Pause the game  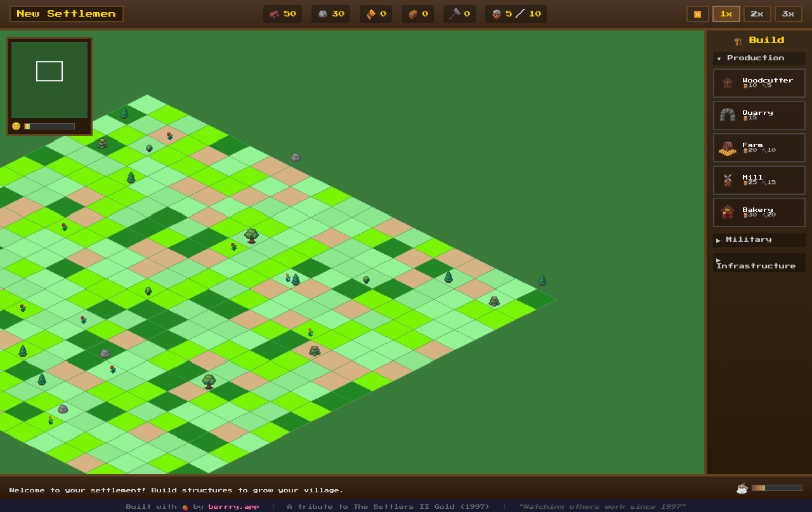click(697, 14)
